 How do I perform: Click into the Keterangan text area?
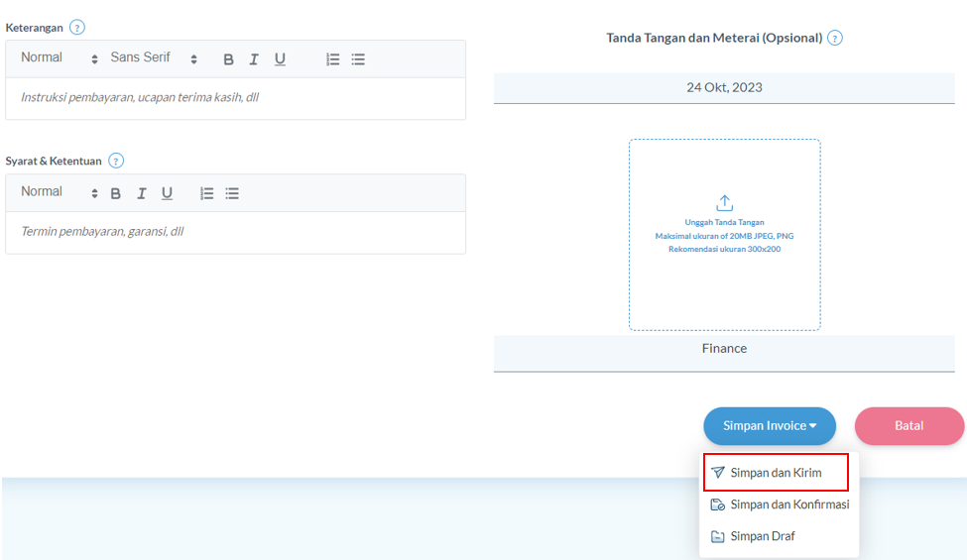point(236,98)
